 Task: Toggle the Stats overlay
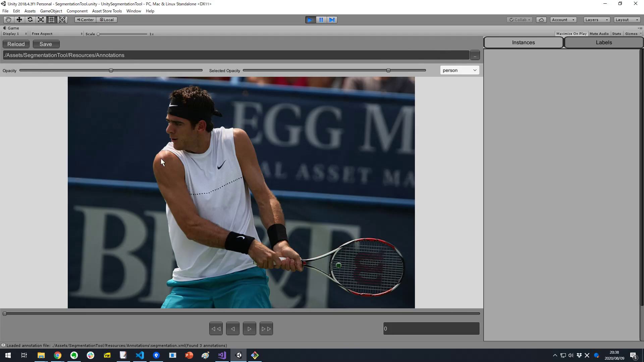coord(616,34)
